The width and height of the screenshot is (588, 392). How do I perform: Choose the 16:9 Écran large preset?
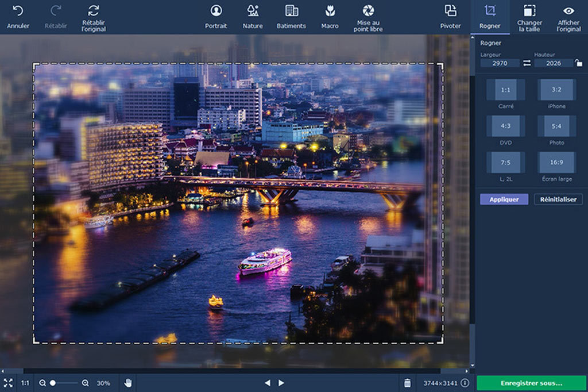556,163
